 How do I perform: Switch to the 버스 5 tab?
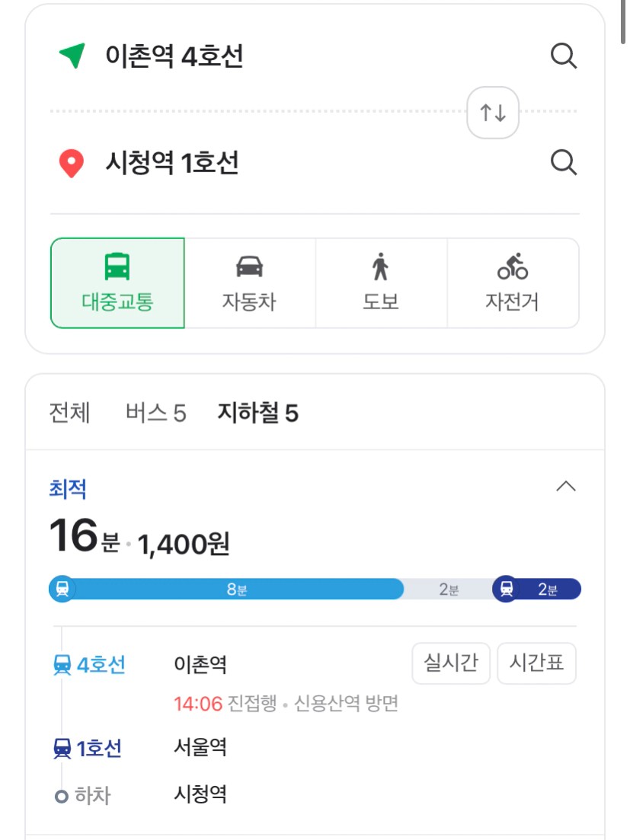point(156,413)
